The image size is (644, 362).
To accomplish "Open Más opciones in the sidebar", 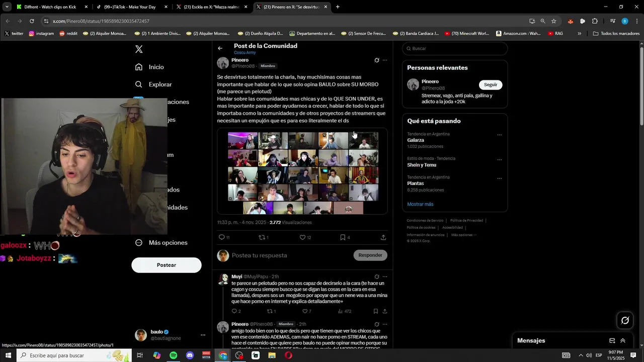I will coord(161,242).
